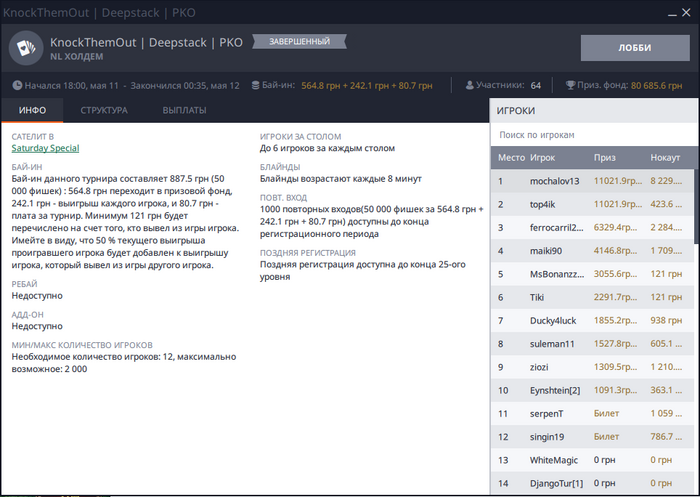Select player maiki90 row
The height and width of the screenshot is (497, 700).
tap(592, 251)
